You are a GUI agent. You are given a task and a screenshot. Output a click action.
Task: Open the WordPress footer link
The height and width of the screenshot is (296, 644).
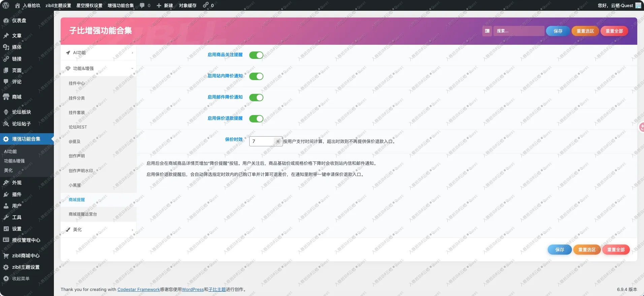point(193,290)
